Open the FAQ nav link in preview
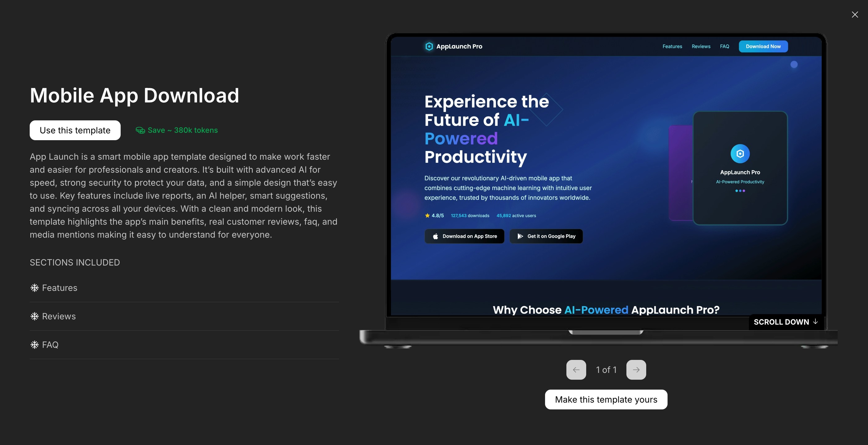Image resolution: width=868 pixels, height=445 pixels. pos(724,46)
